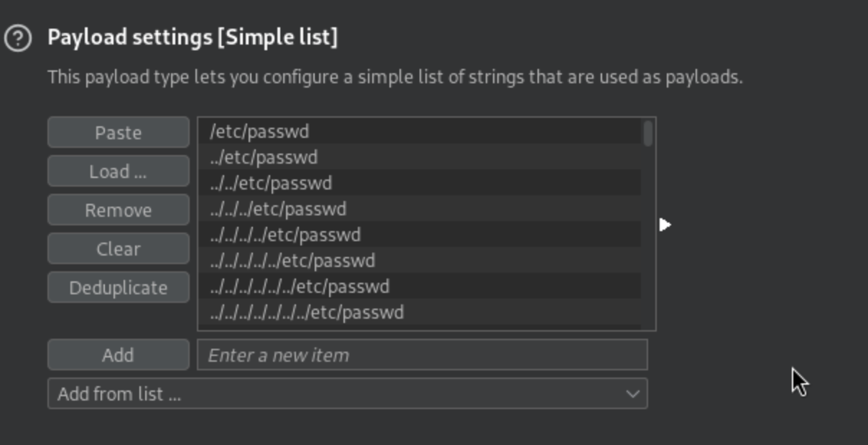Image resolution: width=868 pixels, height=445 pixels.
Task: Select the plain /etc/passwd payload entry
Action: point(259,131)
